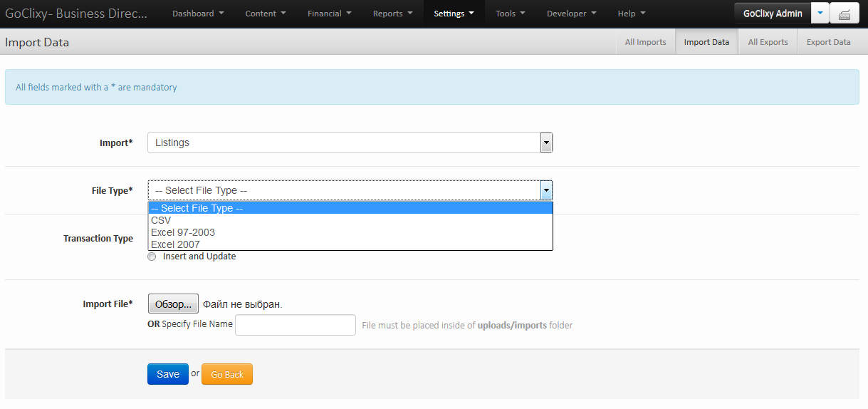Select the Insert and Update radio button
The image size is (868, 409).
coord(152,257)
